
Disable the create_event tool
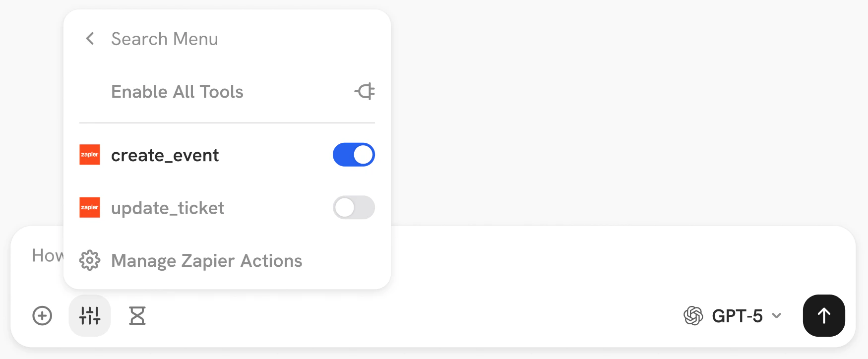pos(353,155)
